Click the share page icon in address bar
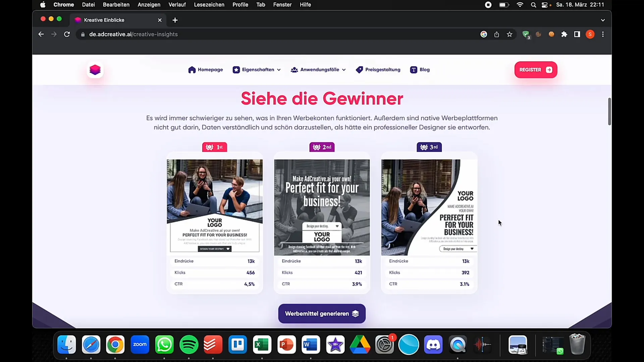This screenshot has width=644, height=362. click(x=496, y=34)
